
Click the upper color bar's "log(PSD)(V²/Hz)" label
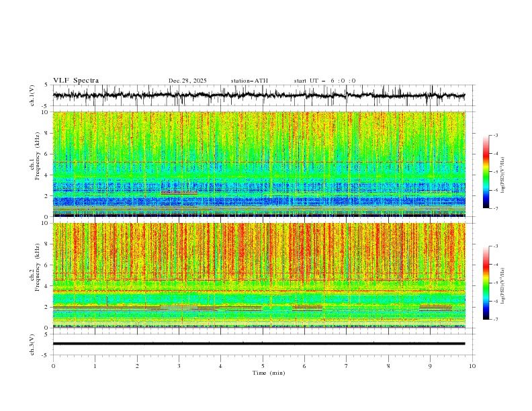[503, 175]
